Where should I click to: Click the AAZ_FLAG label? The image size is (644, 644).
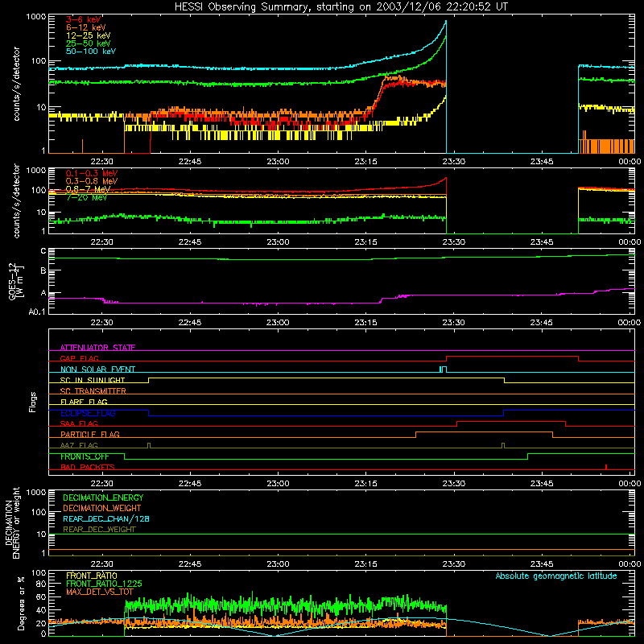(79, 445)
